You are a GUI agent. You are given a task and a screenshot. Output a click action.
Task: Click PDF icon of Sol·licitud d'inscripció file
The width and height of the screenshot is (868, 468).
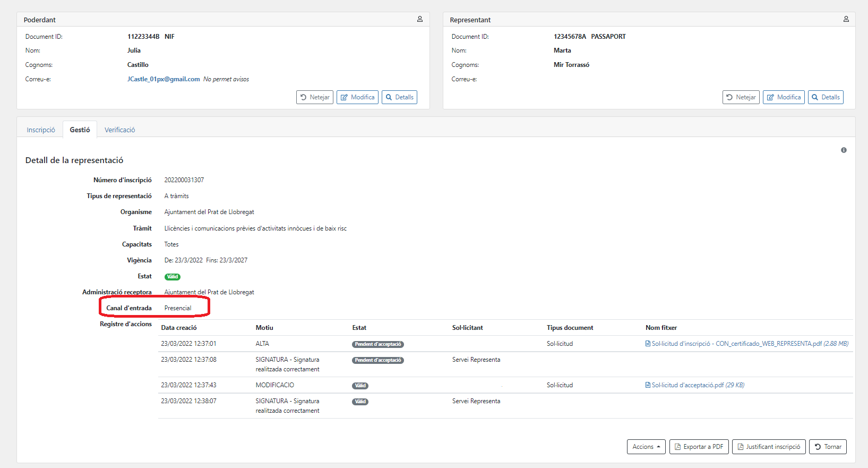pyautogui.click(x=648, y=344)
